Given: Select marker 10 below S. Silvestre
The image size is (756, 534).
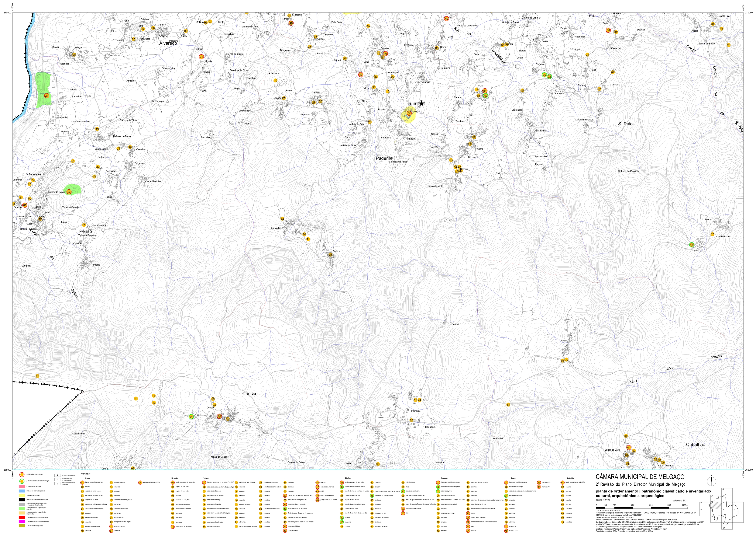Looking at the screenshot, I should (275, 80).
